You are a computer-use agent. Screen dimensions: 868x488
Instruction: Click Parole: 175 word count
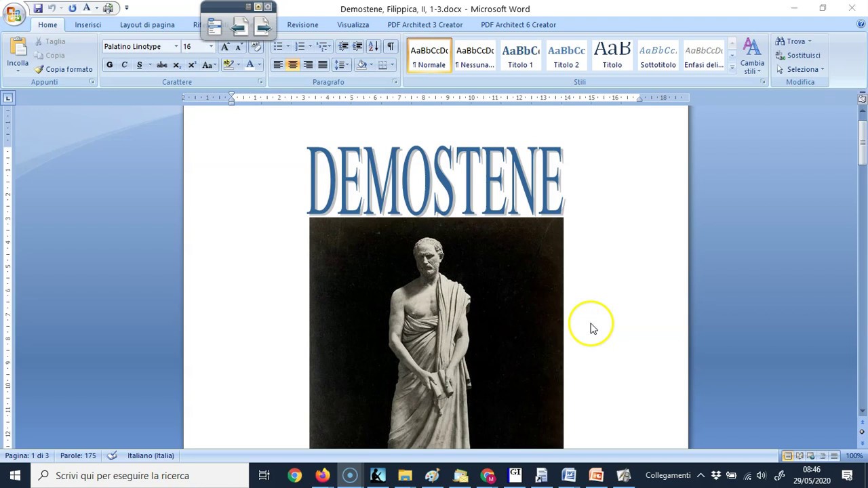coord(78,455)
